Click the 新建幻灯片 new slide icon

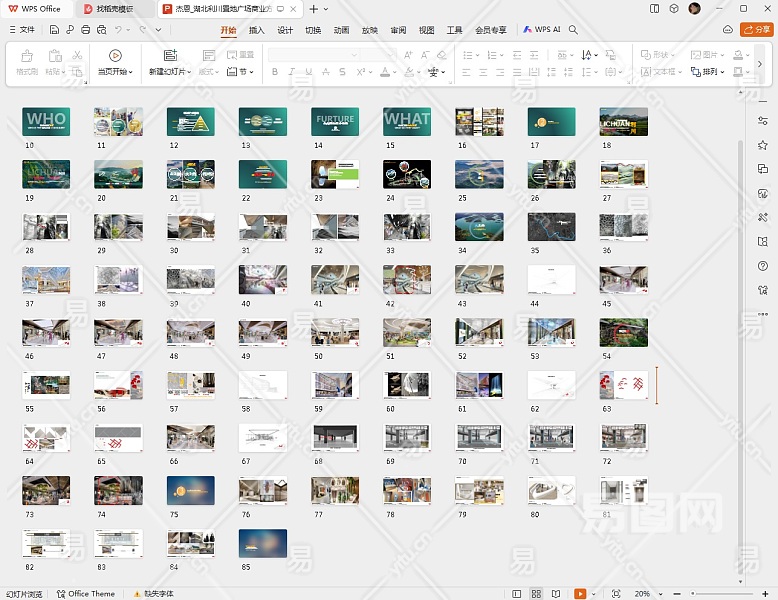[170, 56]
